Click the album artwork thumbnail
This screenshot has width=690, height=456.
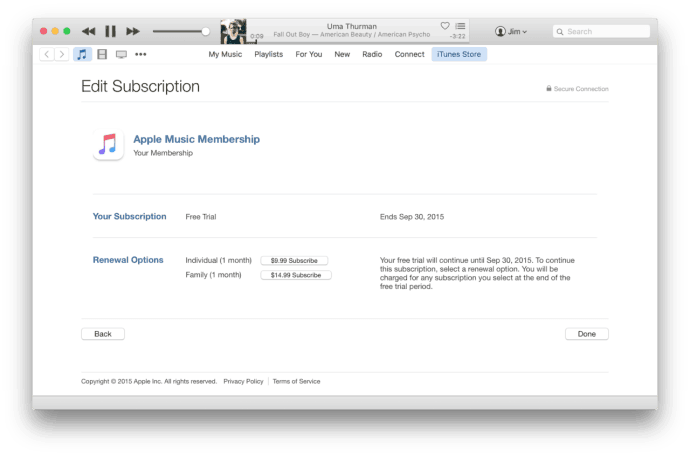point(233,32)
